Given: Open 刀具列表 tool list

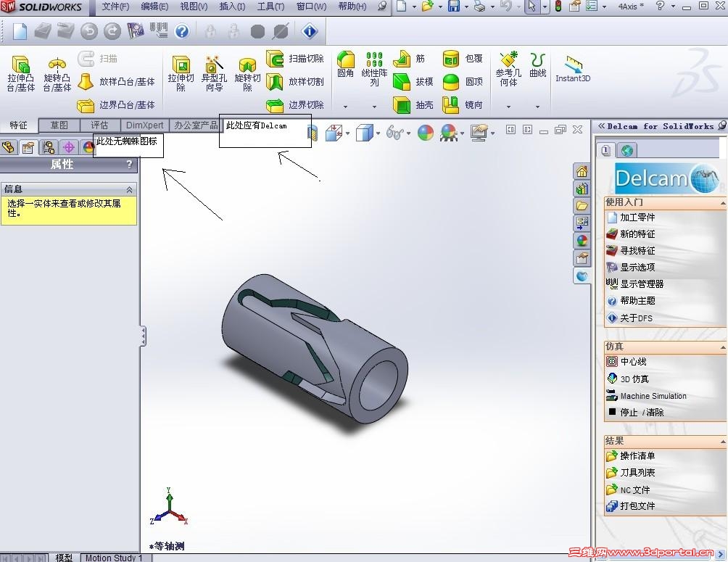Looking at the screenshot, I should [x=632, y=473].
